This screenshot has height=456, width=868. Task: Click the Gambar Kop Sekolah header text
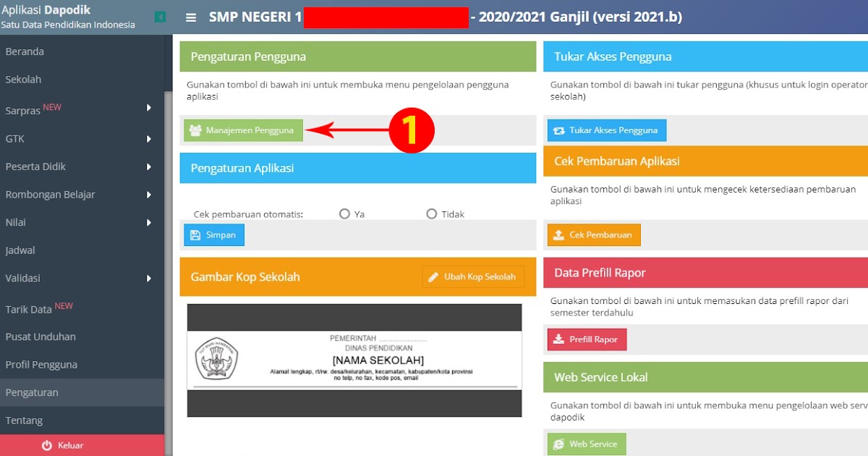(x=245, y=276)
